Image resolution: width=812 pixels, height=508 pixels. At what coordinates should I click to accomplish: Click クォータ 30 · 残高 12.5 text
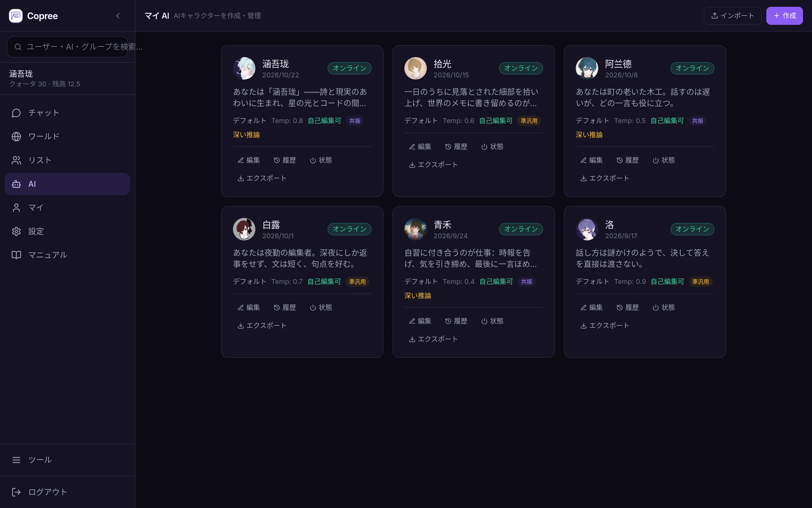click(45, 84)
